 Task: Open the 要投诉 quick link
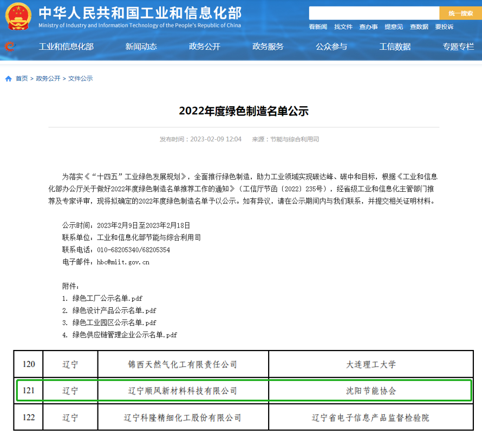[444, 27]
